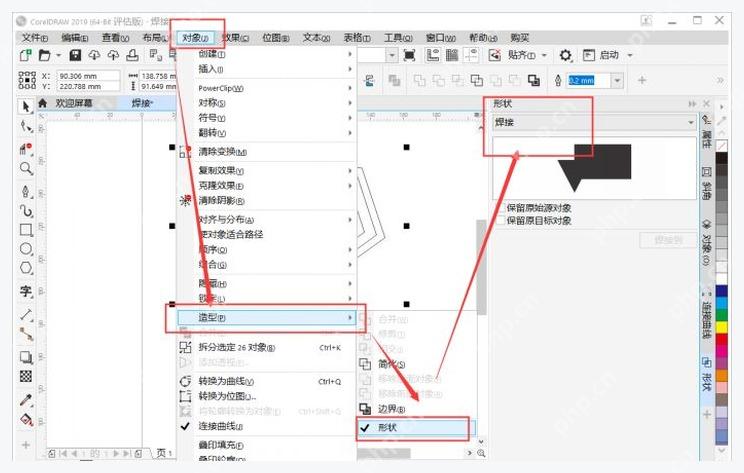Expand the 创建 submenu
Viewport: 744px width, 473px height.
coord(266,54)
